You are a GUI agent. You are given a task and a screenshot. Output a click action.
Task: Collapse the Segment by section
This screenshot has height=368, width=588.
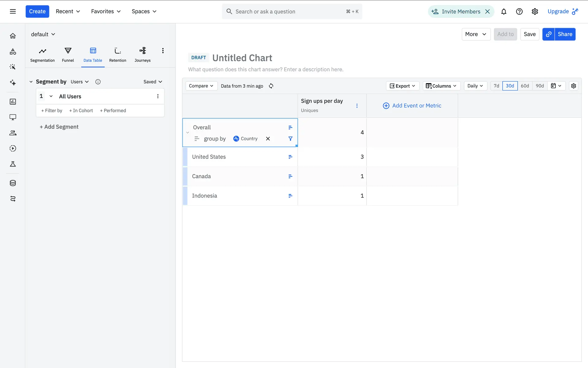(31, 82)
